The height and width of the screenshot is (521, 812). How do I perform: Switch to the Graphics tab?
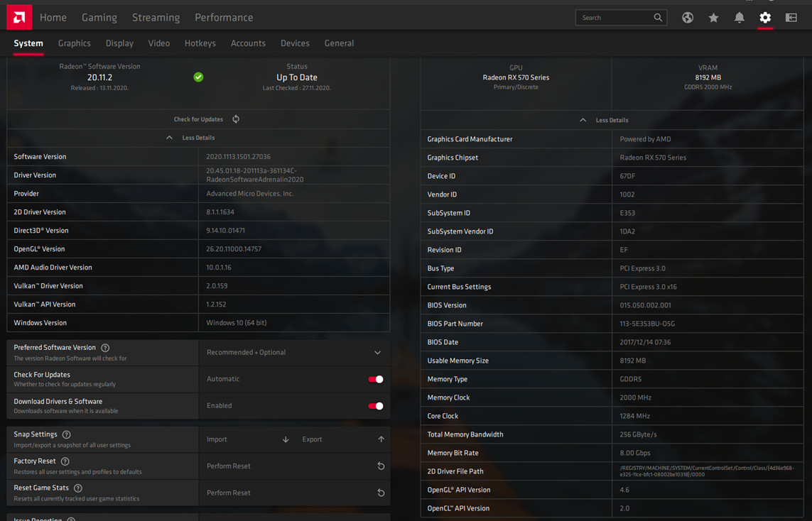75,43
